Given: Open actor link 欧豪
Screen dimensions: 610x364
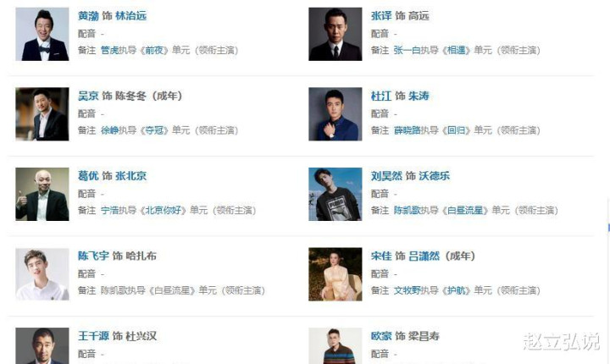Looking at the screenshot, I should 381,336.
